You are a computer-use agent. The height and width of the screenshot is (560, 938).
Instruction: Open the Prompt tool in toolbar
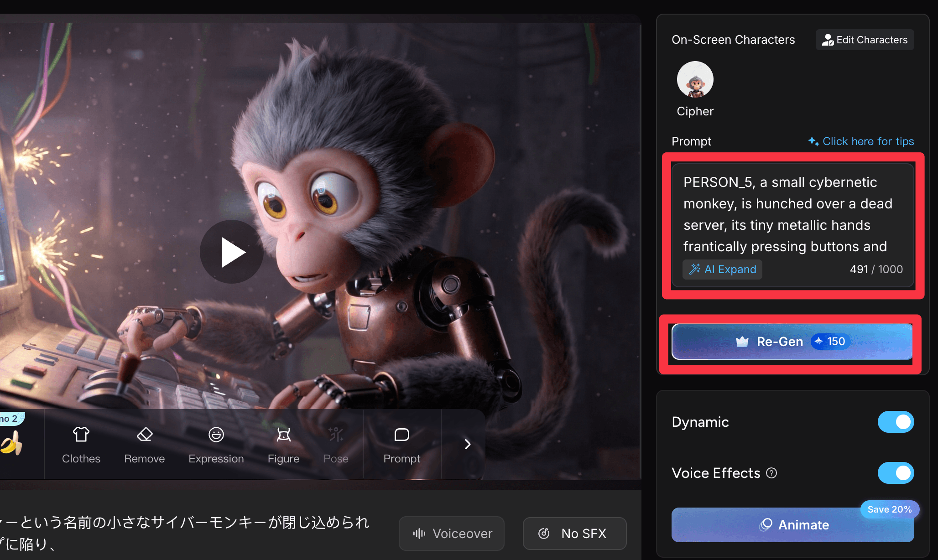tap(401, 445)
